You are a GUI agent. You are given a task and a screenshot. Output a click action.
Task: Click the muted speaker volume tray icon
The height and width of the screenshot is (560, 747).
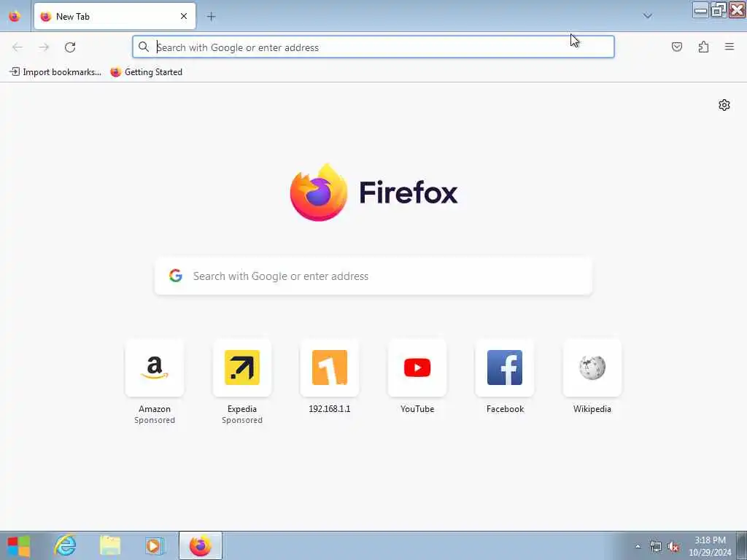673,546
